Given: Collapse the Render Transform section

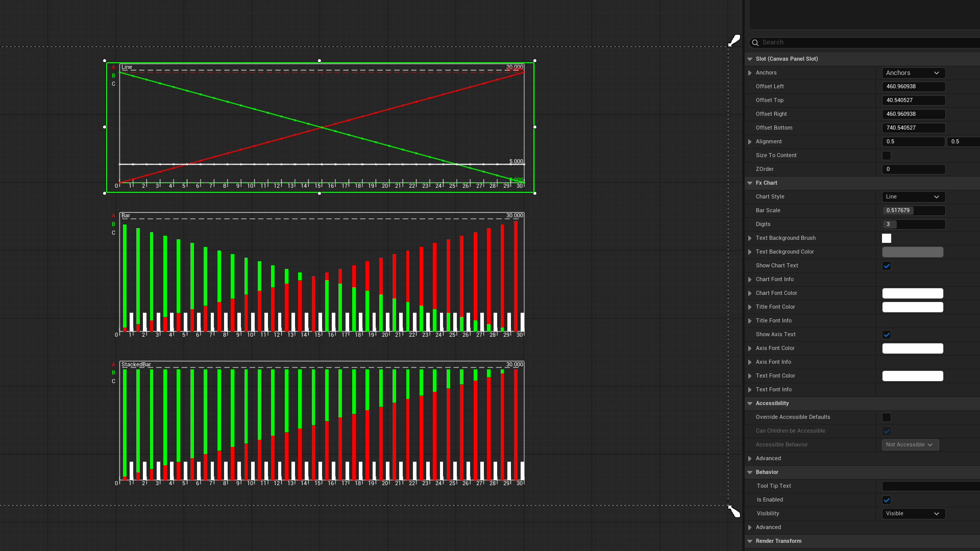Looking at the screenshot, I should click(x=750, y=541).
